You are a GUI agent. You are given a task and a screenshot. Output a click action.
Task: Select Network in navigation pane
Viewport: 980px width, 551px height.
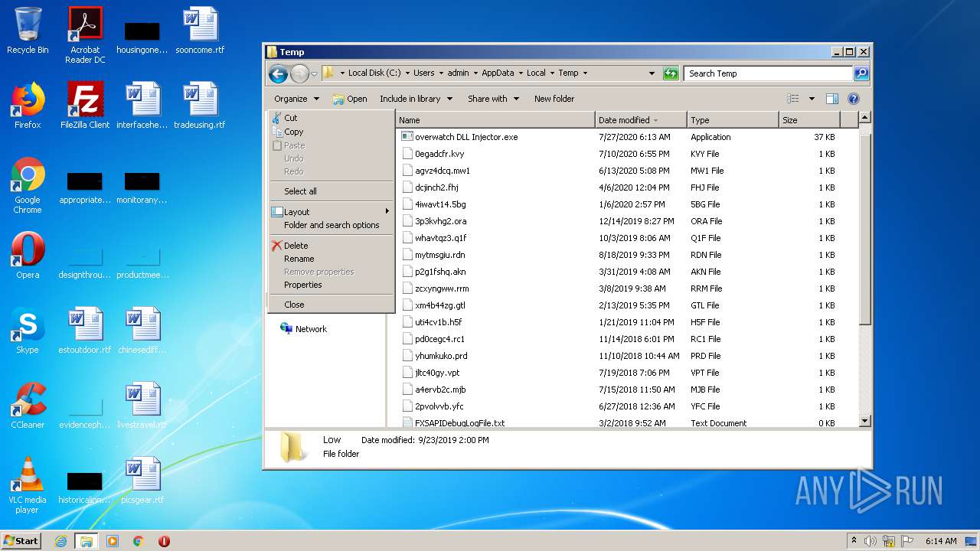click(303, 329)
